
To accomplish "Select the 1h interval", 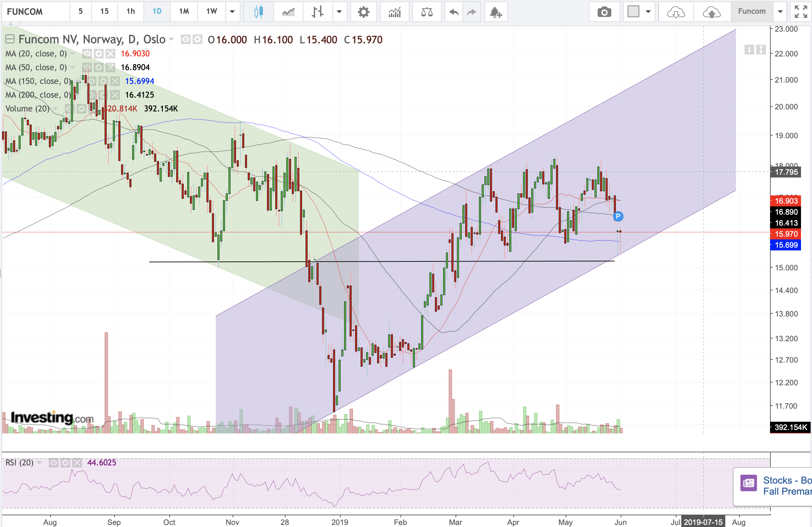I will coord(131,12).
